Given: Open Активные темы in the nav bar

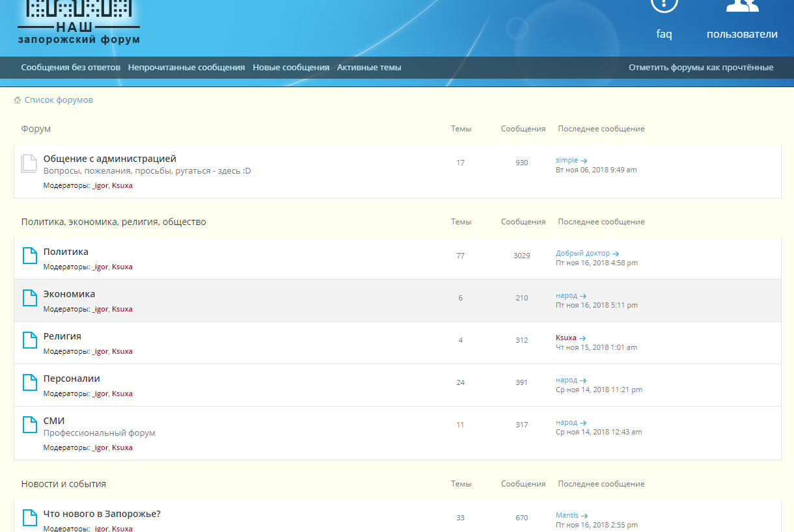Looking at the screenshot, I should tap(369, 68).
